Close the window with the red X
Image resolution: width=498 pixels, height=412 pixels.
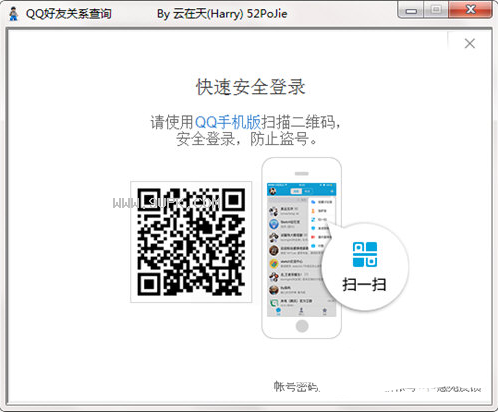[470, 10]
